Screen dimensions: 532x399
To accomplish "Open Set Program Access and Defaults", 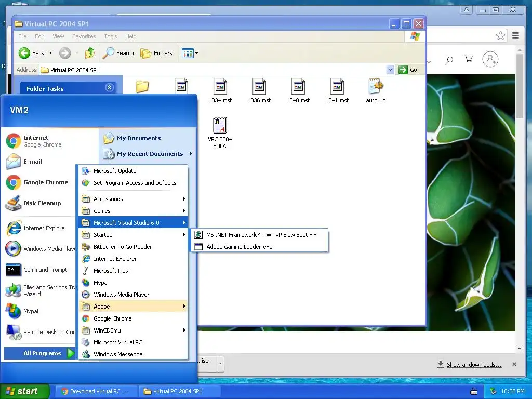I will (133, 183).
